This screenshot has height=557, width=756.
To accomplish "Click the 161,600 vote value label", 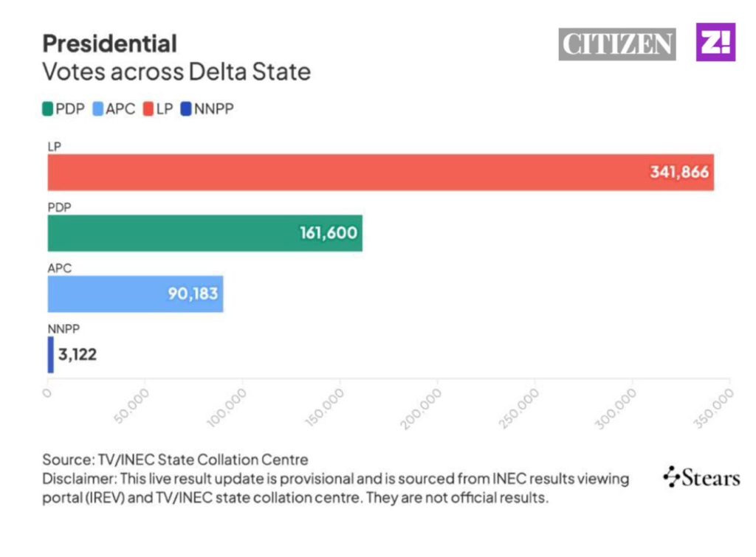I will 329,233.
